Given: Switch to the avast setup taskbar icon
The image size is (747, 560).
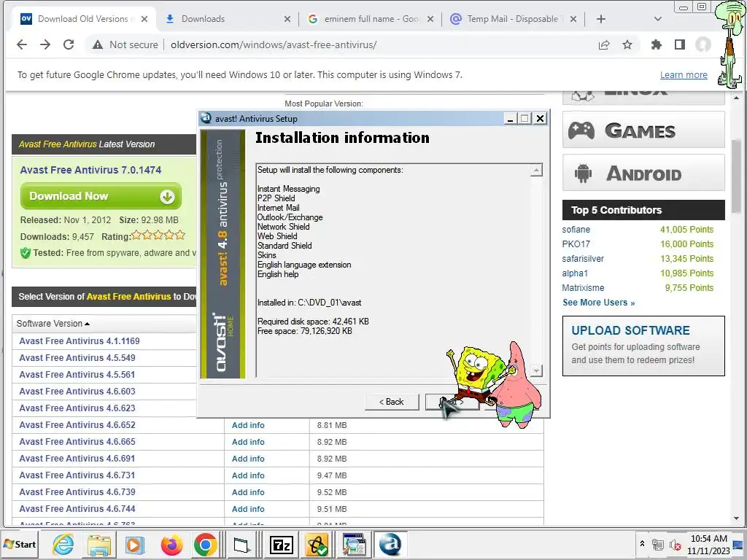Looking at the screenshot, I should click(390, 544).
